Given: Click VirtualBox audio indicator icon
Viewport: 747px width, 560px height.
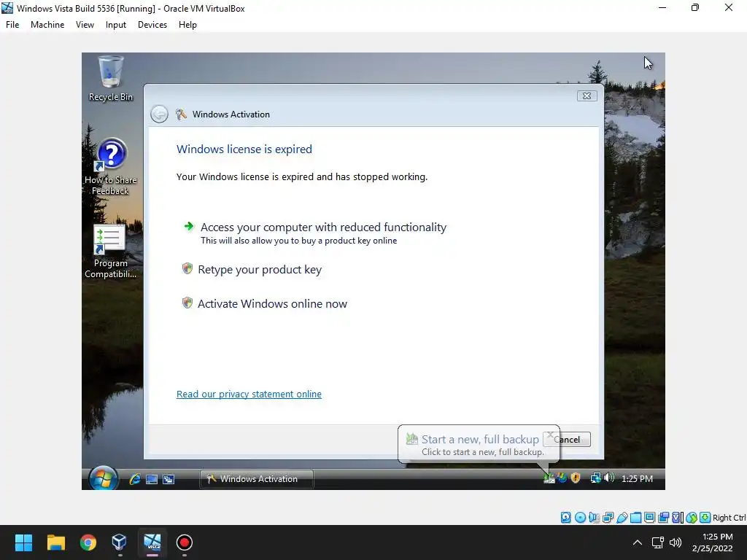Looking at the screenshot, I should tap(594, 518).
